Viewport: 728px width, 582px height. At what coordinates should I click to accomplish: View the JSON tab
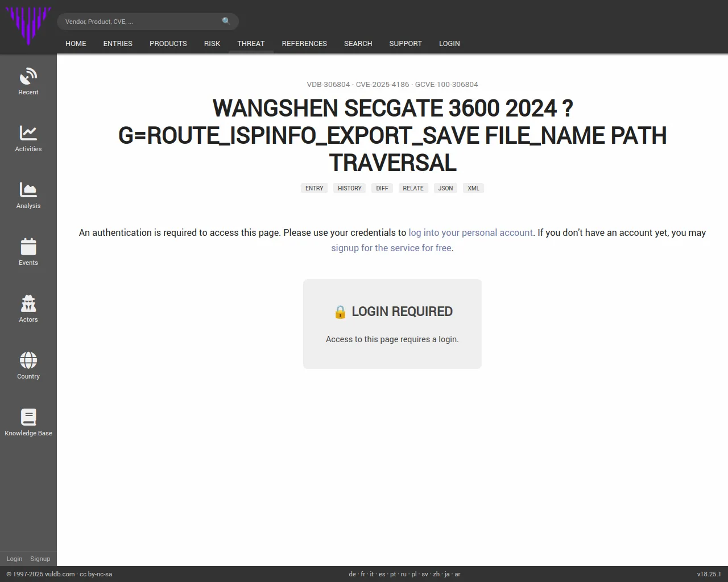point(446,188)
